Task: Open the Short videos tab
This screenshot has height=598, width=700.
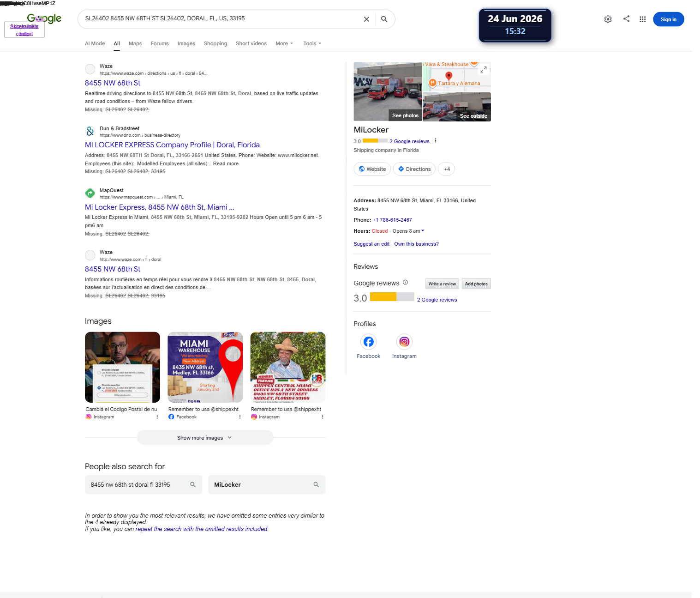Action: 251,43
